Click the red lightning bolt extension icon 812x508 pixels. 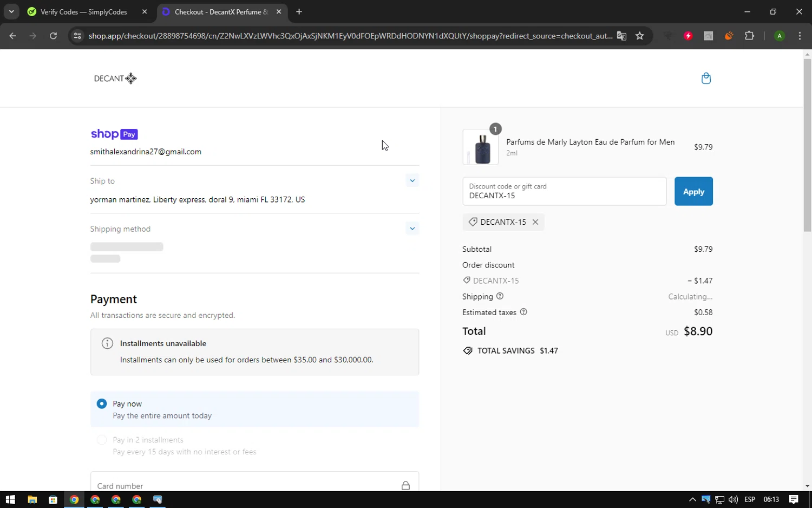click(688, 36)
